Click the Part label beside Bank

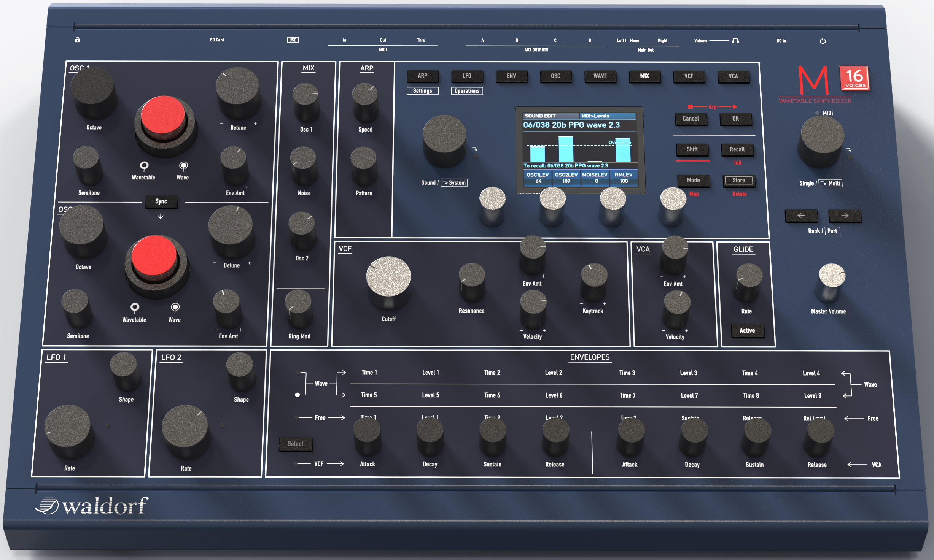tap(832, 231)
